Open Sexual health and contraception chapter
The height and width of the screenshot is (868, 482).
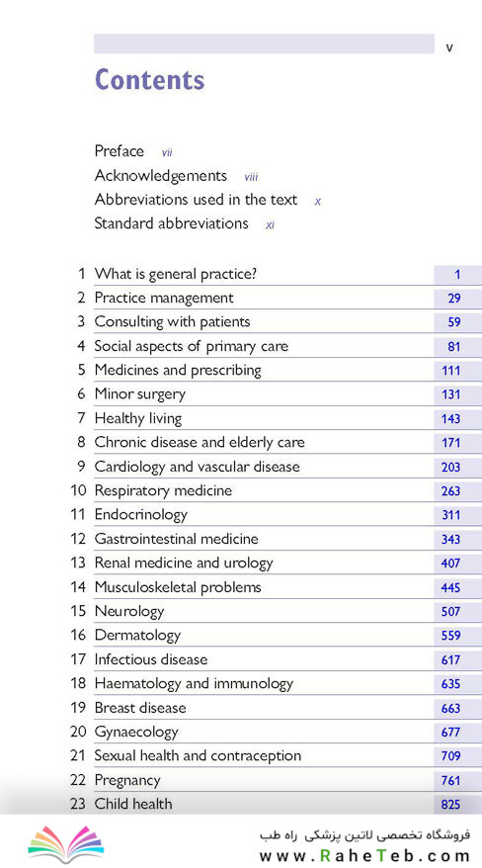click(198, 755)
